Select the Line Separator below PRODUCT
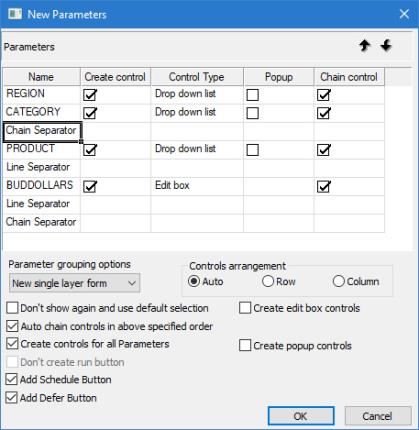Image resolution: width=419 pixels, height=430 pixels. pyautogui.click(x=42, y=168)
